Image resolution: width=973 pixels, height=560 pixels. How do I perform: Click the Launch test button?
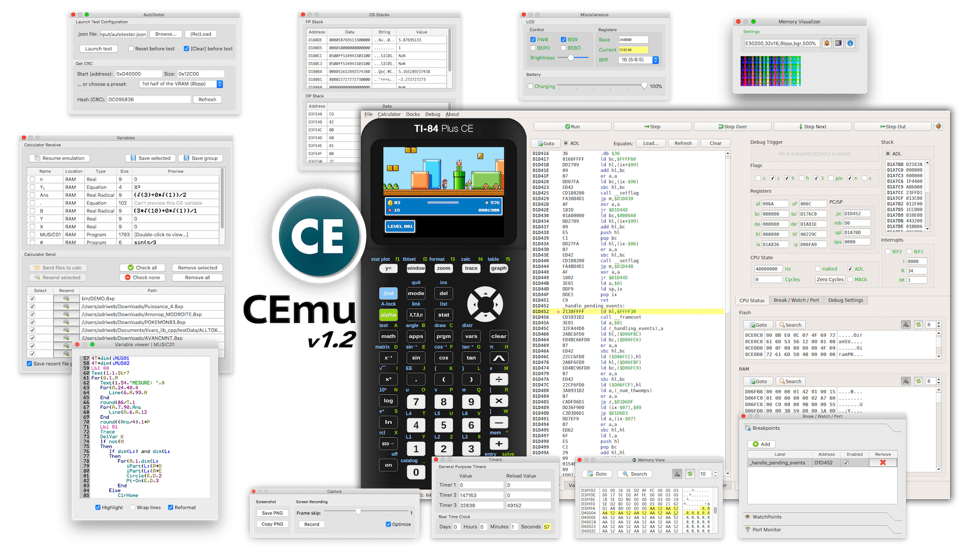click(x=99, y=49)
